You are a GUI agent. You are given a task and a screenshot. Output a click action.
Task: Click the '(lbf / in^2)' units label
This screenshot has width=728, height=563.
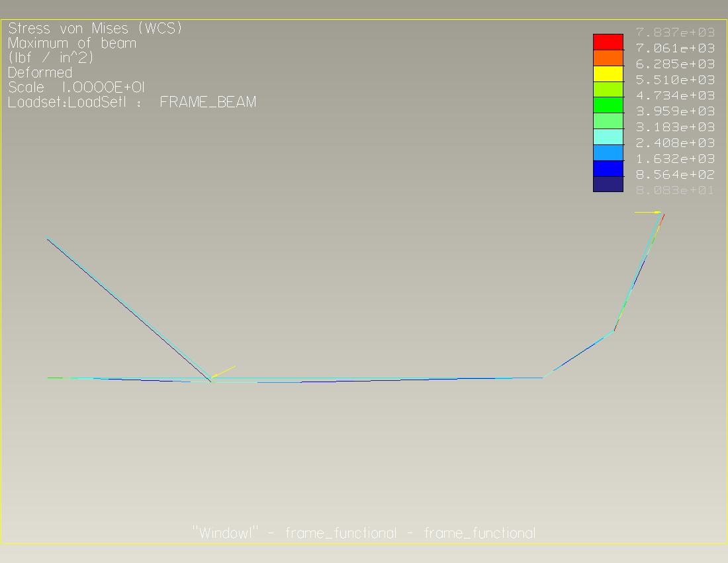pyautogui.click(x=51, y=58)
